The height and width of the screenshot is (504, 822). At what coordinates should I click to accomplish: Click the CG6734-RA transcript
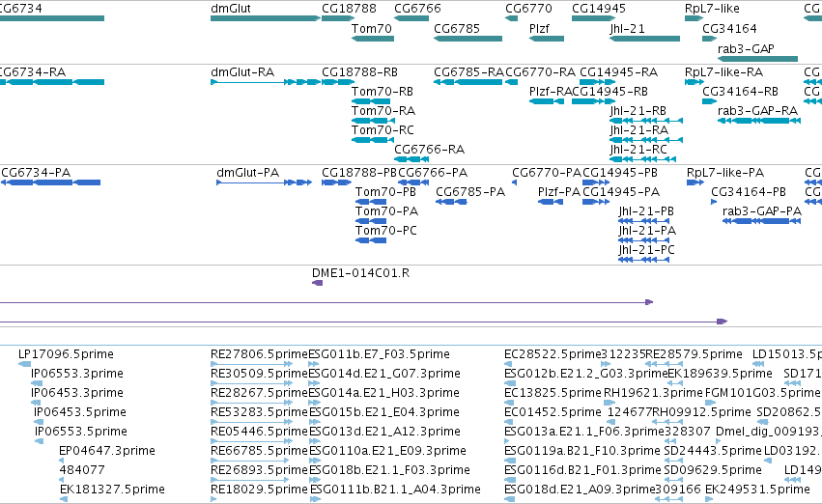point(52,82)
